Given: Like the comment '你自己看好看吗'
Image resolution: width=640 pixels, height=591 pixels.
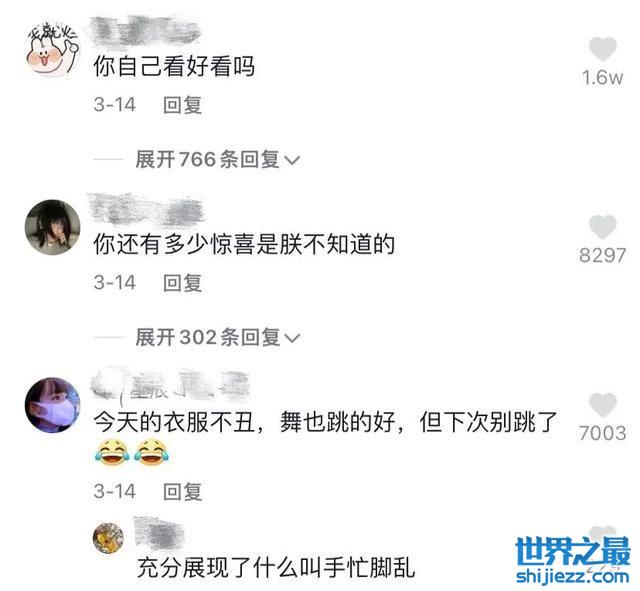Looking at the screenshot, I should [602, 49].
